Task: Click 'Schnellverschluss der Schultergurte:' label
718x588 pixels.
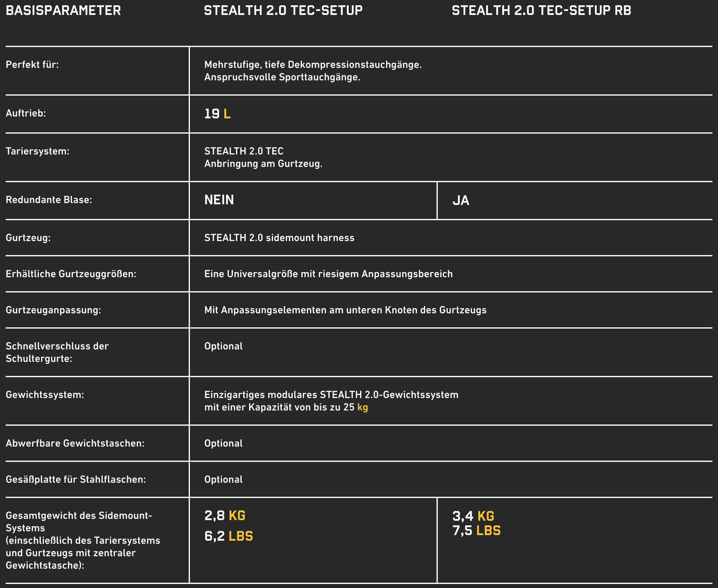Action: [57, 352]
